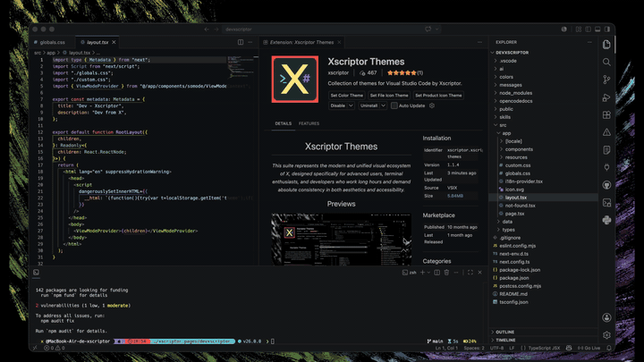The image size is (644, 362).
Task: Click the Disable button
Action: (337, 105)
